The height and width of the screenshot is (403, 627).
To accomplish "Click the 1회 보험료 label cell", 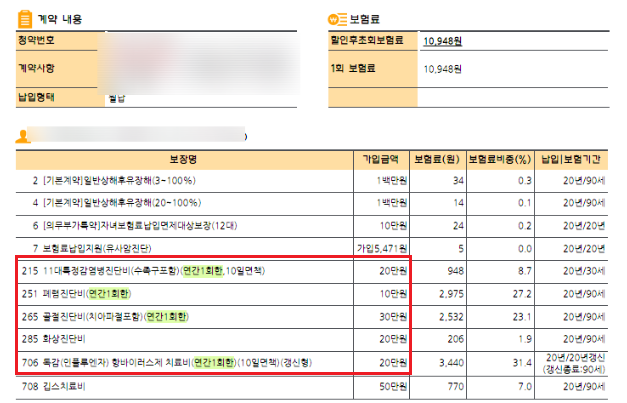I will [x=373, y=68].
